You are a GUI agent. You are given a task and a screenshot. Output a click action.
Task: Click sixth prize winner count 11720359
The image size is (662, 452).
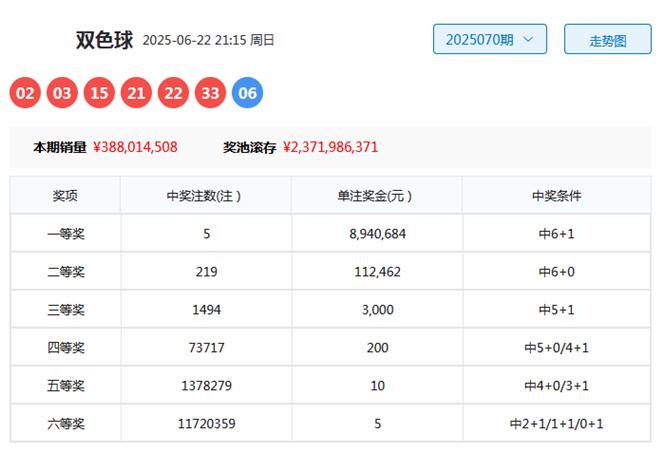tap(206, 423)
